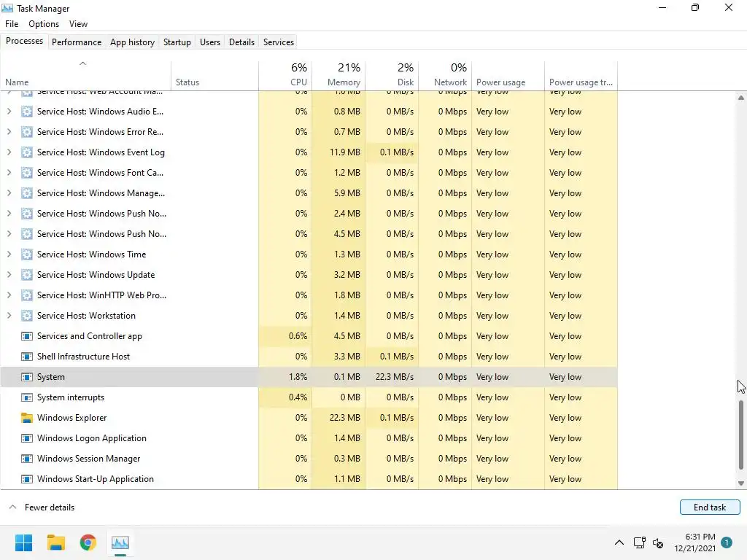Expand Service Host: Windows Font Cache row

(x=9, y=173)
